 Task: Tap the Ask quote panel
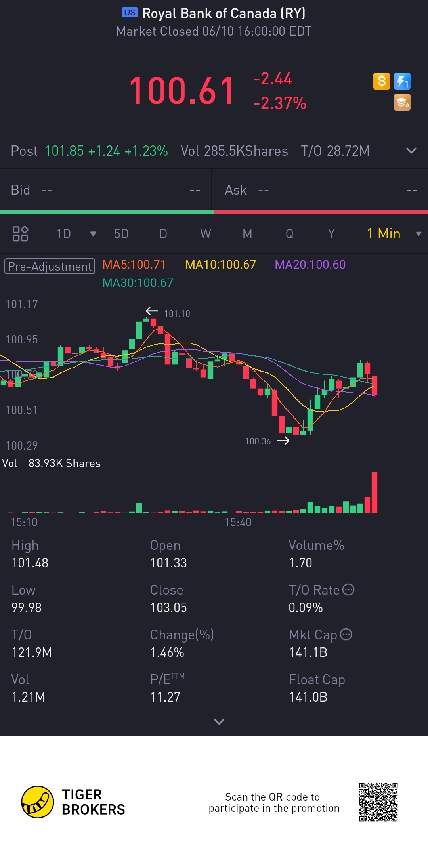(320, 190)
